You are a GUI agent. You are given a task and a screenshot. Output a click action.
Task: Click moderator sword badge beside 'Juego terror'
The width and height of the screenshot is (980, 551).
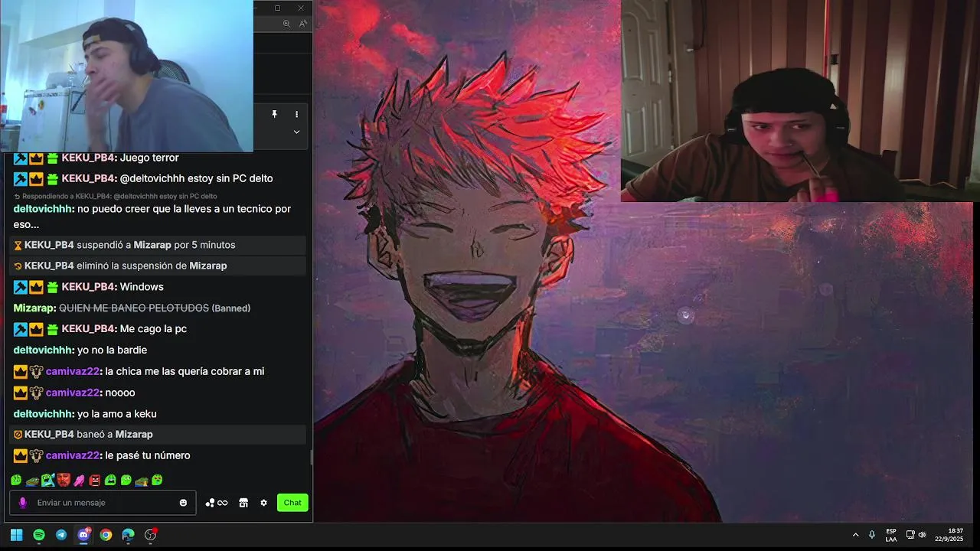click(21, 158)
